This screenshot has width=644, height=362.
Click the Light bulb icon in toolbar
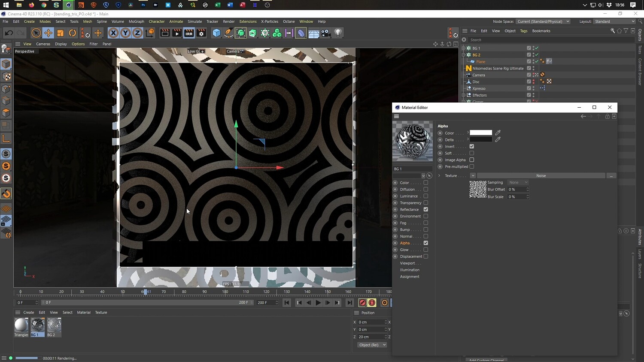tap(338, 33)
